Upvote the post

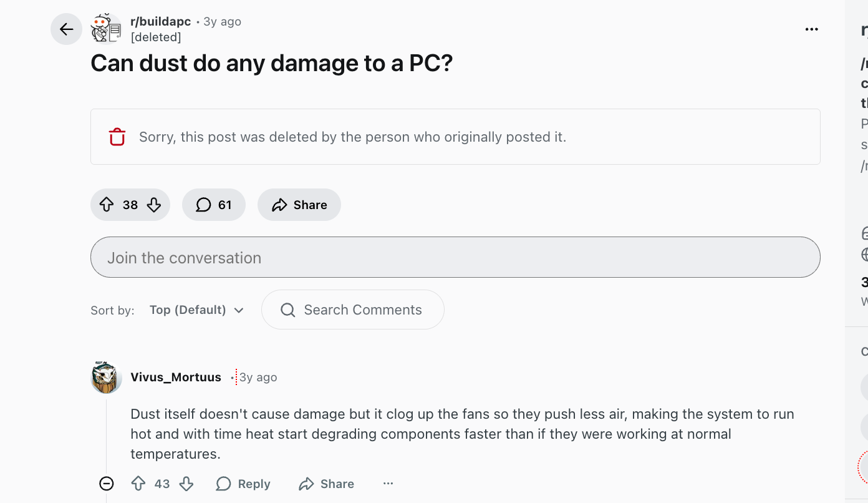coord(106,205)
